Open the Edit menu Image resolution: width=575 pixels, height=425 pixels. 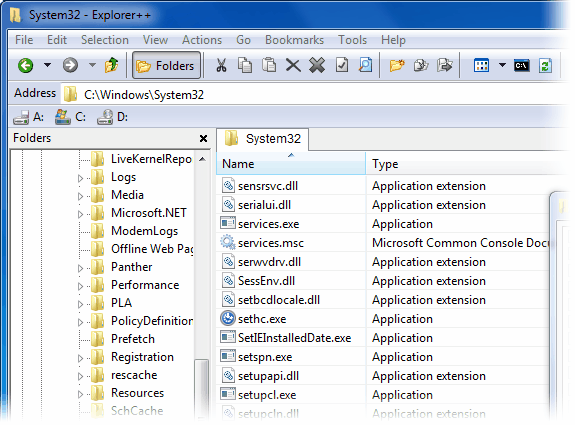[57, 40]
